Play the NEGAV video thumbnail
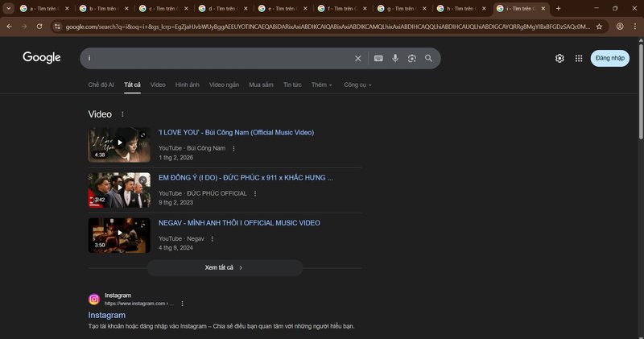This screenshot has height=339, width=644. (119, 234)
